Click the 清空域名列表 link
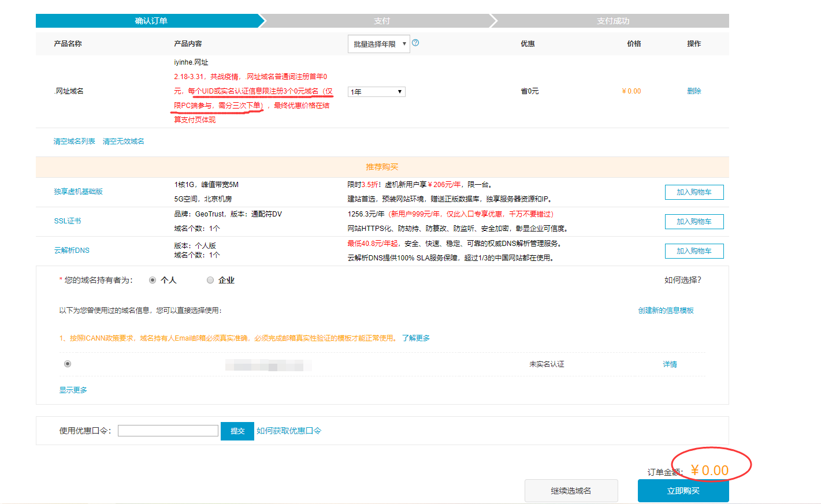The width and height of the screenshot is (821, 504). pos(74,141)
